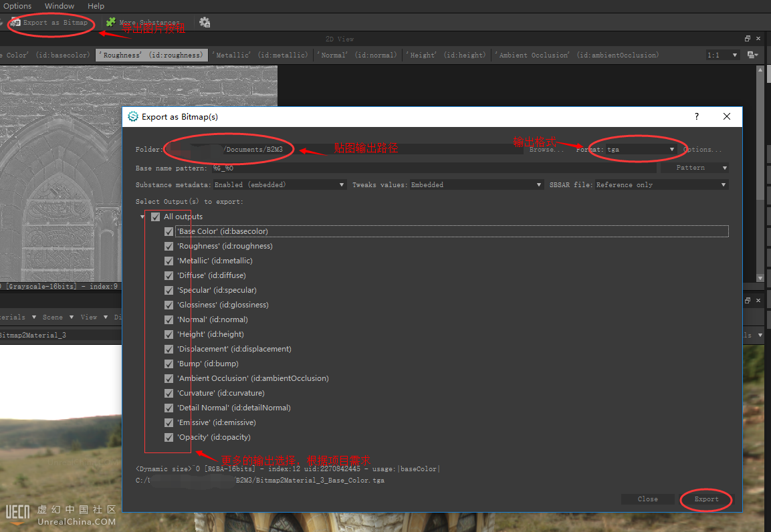Click the green More Substances puzzle icon

111,23
